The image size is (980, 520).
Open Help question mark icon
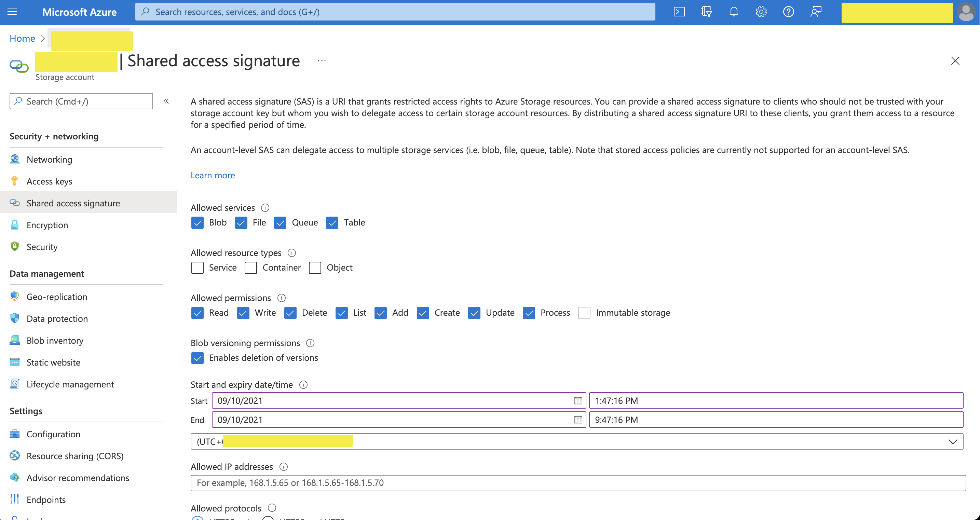(x=789, y=12)
